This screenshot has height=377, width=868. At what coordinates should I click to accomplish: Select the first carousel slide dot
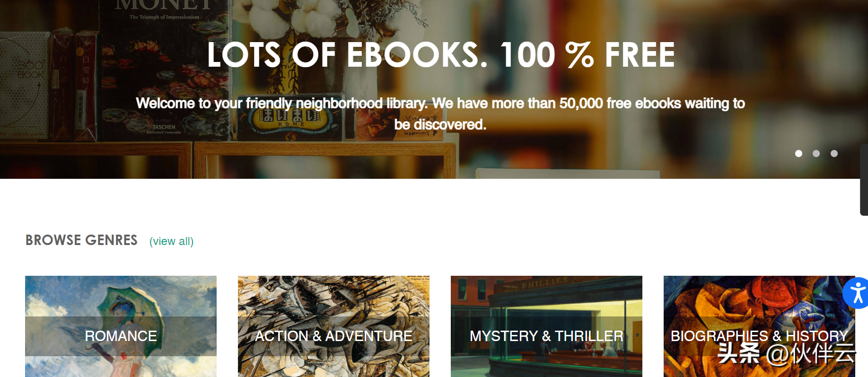click(798, 153)
